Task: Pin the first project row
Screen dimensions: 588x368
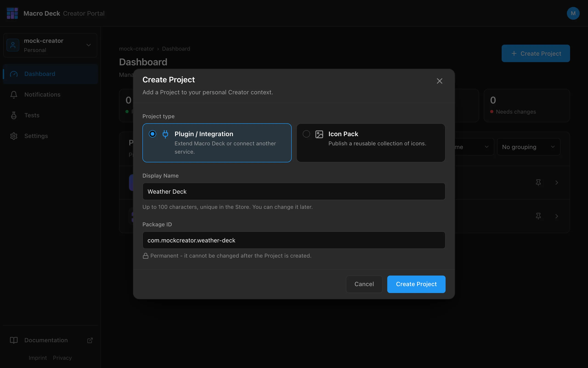Action: [538, 182]
